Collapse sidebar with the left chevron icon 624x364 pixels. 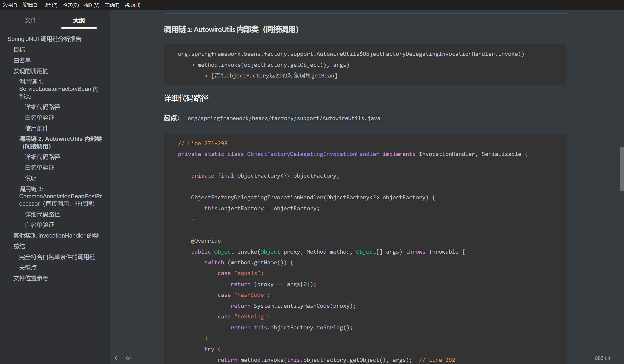click(x=116, y=358)
